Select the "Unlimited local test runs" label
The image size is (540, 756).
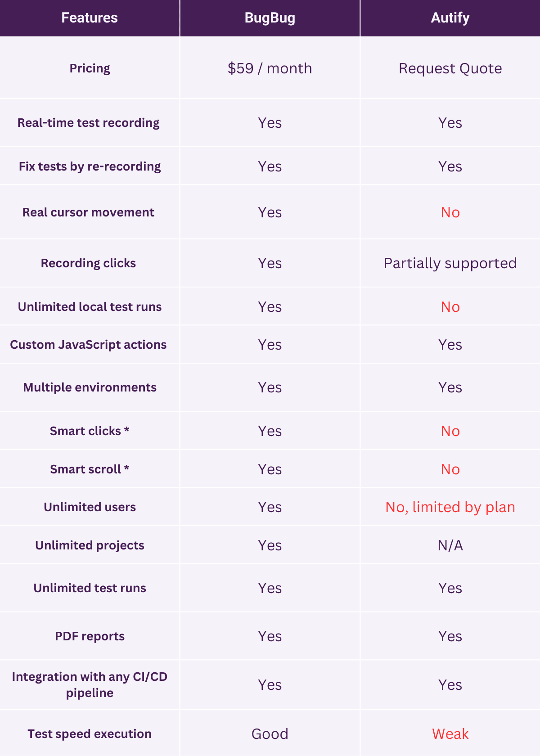coord(90,307)
